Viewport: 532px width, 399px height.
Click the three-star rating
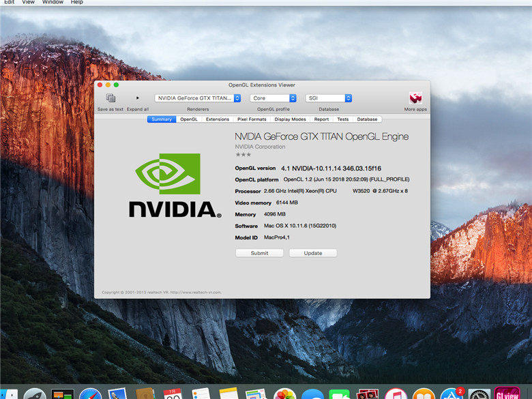[243, 155]
